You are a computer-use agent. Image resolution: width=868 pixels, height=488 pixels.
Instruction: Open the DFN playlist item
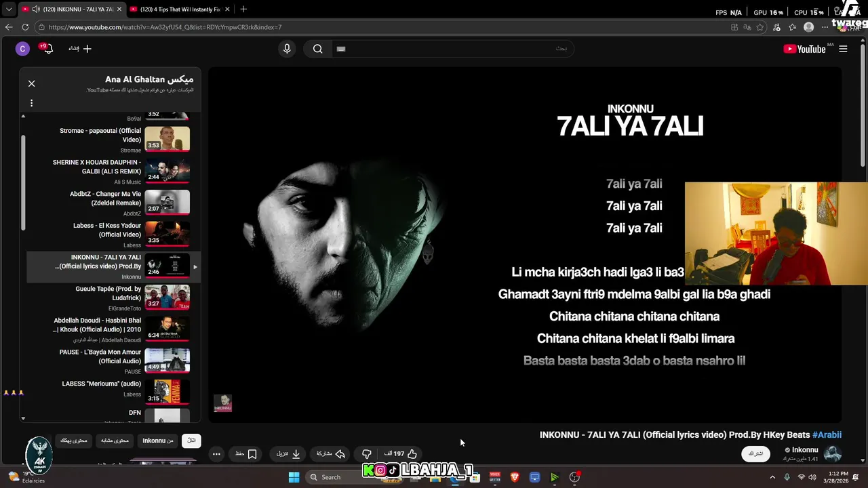click(x=114, y=416)
